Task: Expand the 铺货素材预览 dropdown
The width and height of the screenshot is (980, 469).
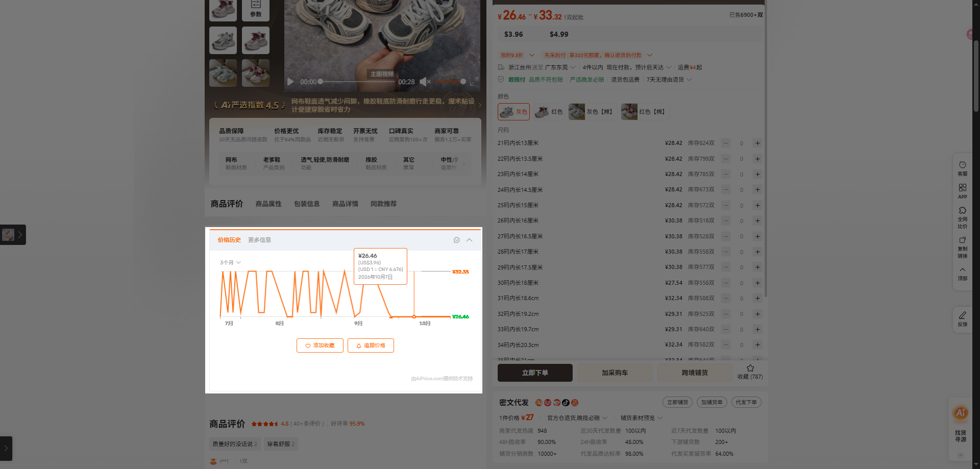Action: pos(642,418)
